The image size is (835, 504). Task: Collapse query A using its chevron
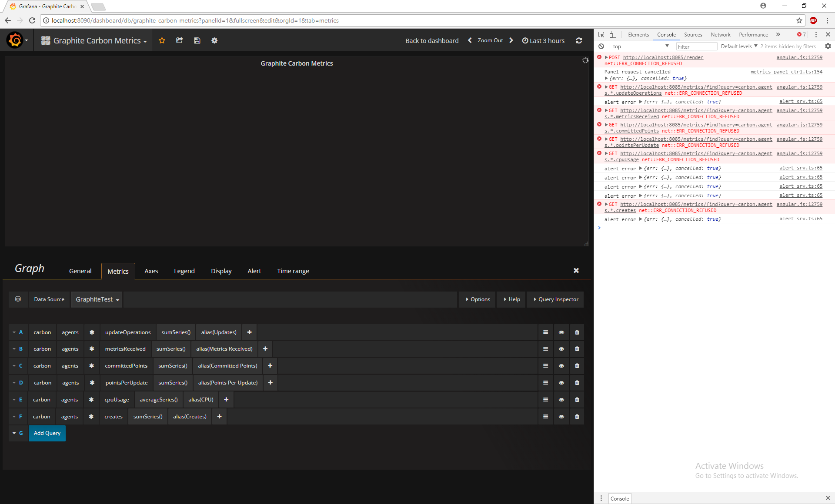13,332
